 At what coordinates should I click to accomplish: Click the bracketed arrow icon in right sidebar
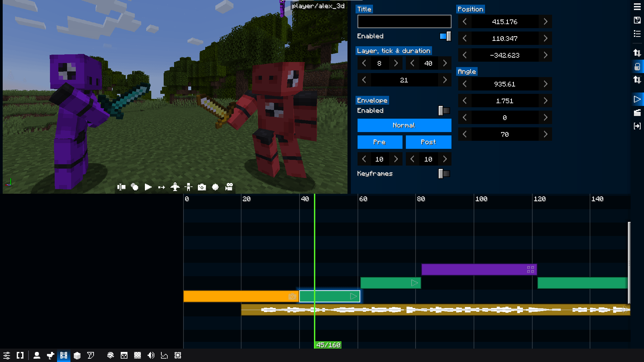pos(637,126)
